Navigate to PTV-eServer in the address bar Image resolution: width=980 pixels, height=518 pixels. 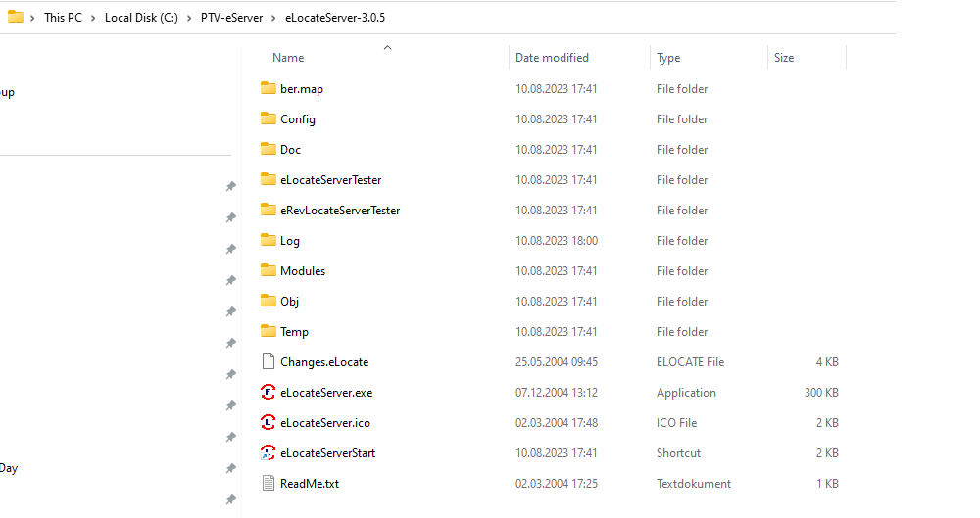[x=231, y=18]
